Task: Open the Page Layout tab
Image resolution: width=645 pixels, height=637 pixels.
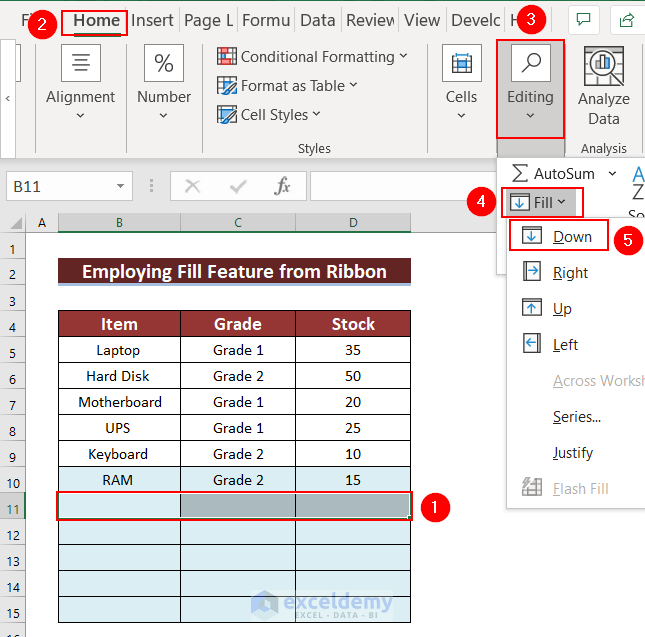Action: point(209,20)
